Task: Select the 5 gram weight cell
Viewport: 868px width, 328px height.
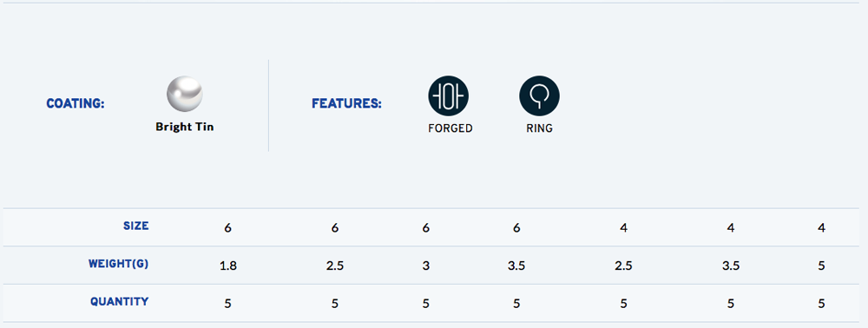Action: tap(821, 266)
